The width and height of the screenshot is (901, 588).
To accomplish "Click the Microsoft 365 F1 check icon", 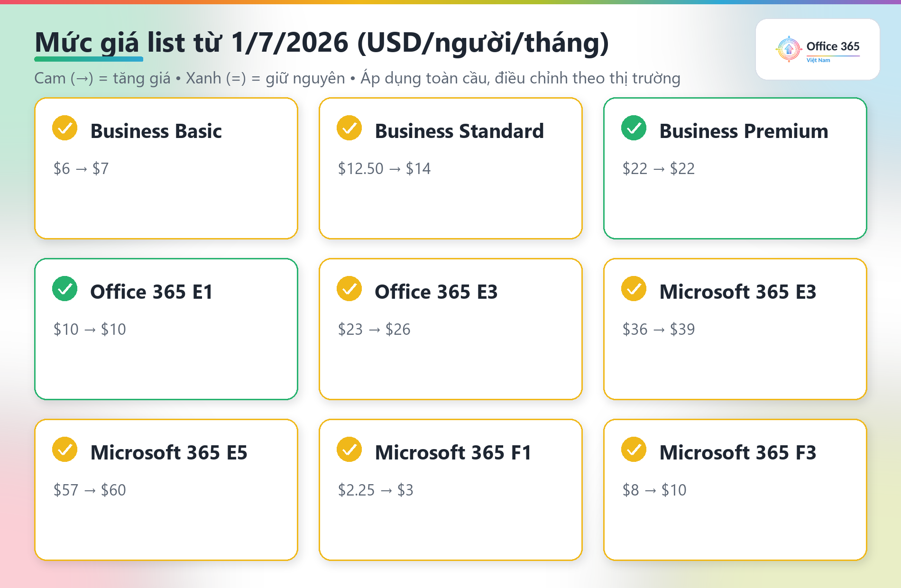I will click(349, 450).
